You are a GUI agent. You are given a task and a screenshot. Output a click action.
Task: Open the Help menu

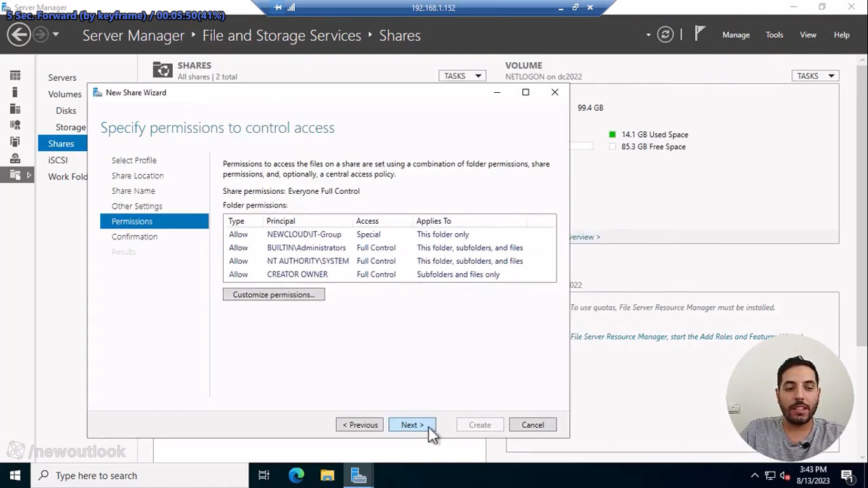pyautogui.click(x=842, y=35)
